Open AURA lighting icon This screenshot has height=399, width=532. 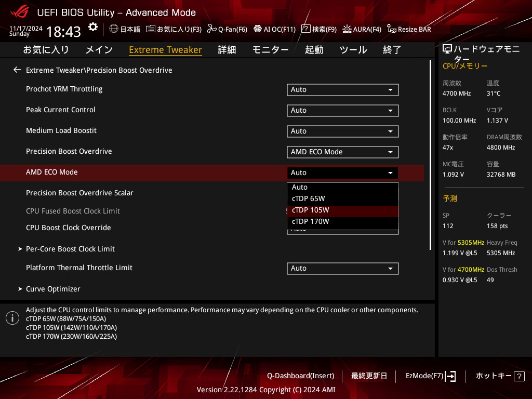coord(347,29)
